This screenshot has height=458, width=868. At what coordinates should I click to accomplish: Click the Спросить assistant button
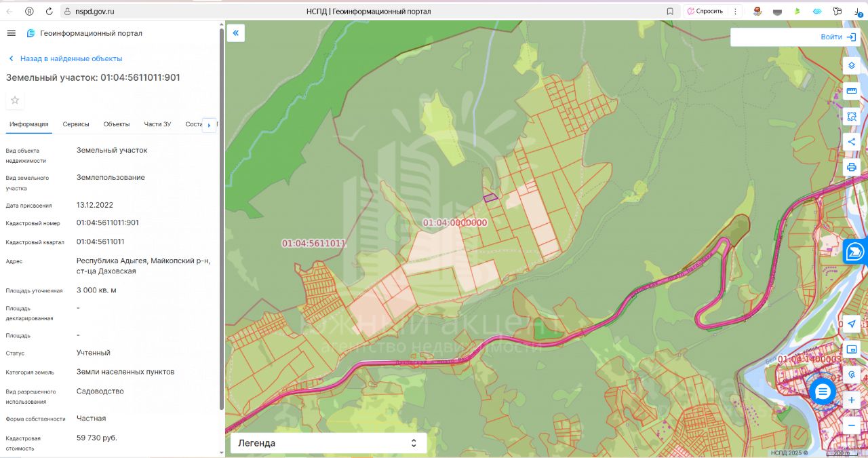705,11
